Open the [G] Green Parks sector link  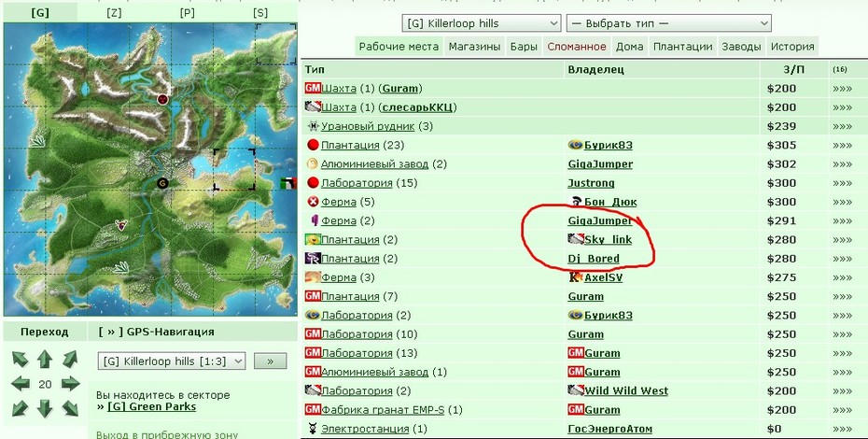point(152,407)
